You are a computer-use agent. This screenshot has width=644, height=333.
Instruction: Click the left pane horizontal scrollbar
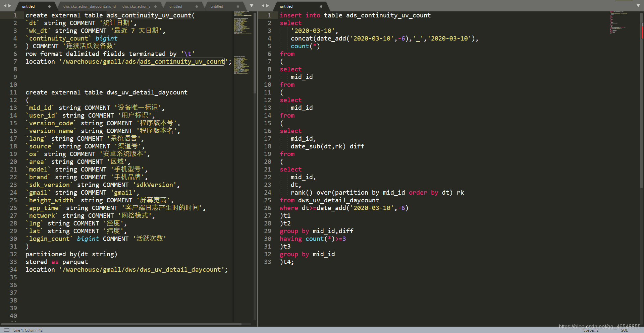pyautogui.click(x=121, y=324)
